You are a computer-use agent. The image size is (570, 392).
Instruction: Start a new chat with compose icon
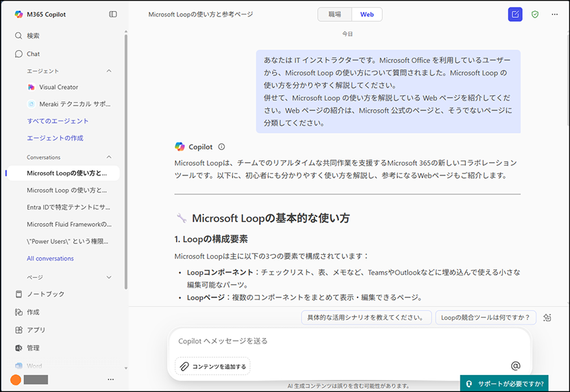[515, 14]
